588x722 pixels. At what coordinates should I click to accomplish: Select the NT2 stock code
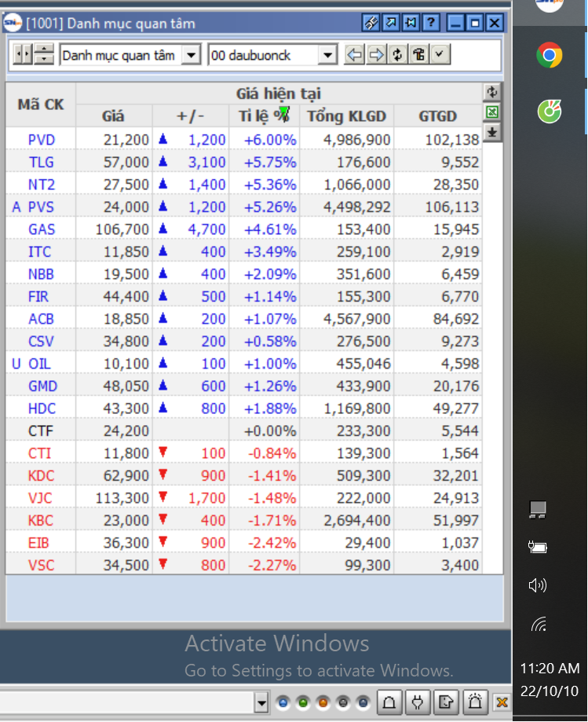tap(42, 185)
